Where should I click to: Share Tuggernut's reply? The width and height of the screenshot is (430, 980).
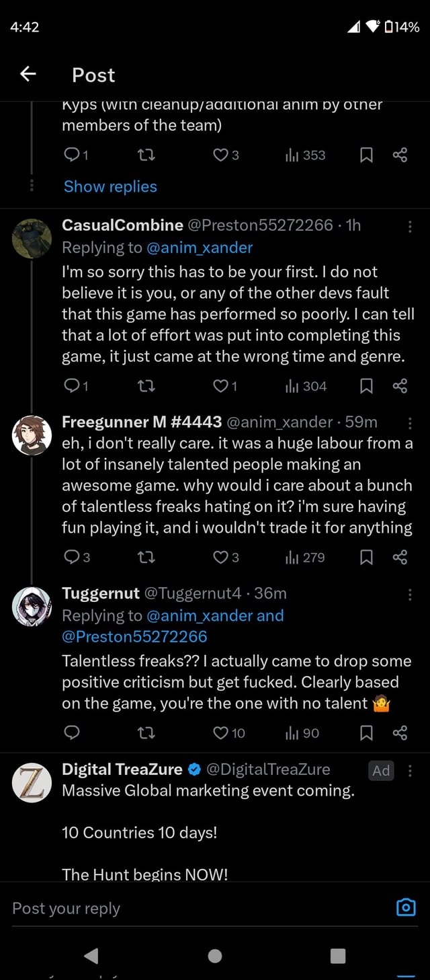(400, 733)
